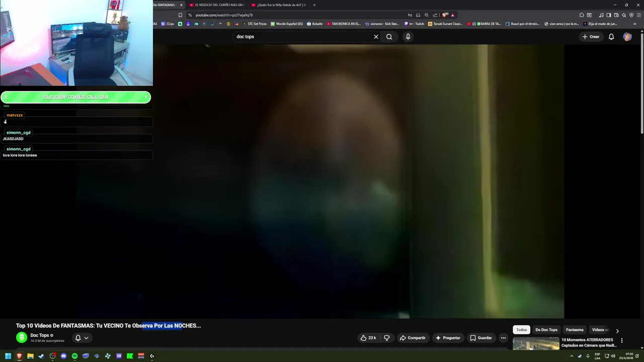The image size is (644, 362).
Task: Open Windows Start menu
Action: tap(8, 356)
